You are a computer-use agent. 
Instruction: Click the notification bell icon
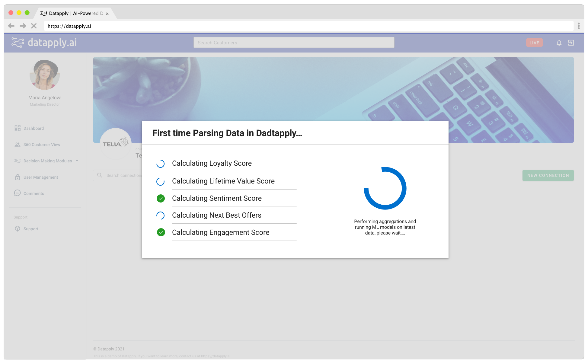[x=559, y=43]
